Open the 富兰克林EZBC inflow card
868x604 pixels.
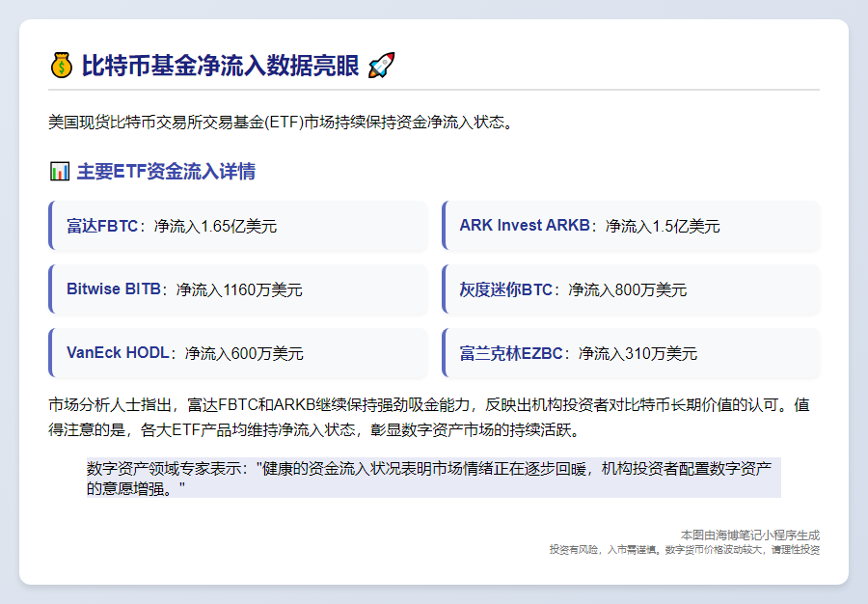pos(631,353)
